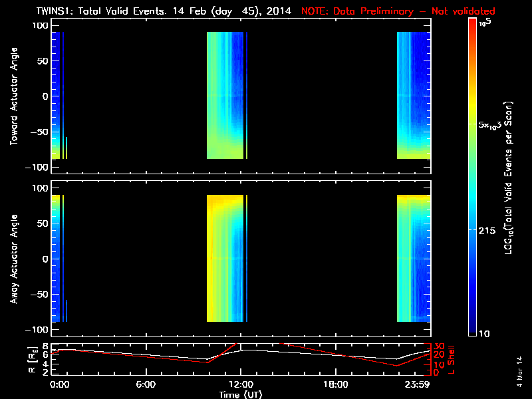Click the Toward Actuator data block before 12:00
This screenshot has height=399, width=532.
pos(225,95)
